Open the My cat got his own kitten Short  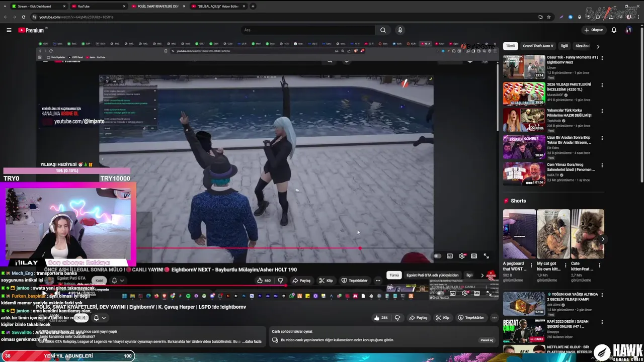coord(553,234)
